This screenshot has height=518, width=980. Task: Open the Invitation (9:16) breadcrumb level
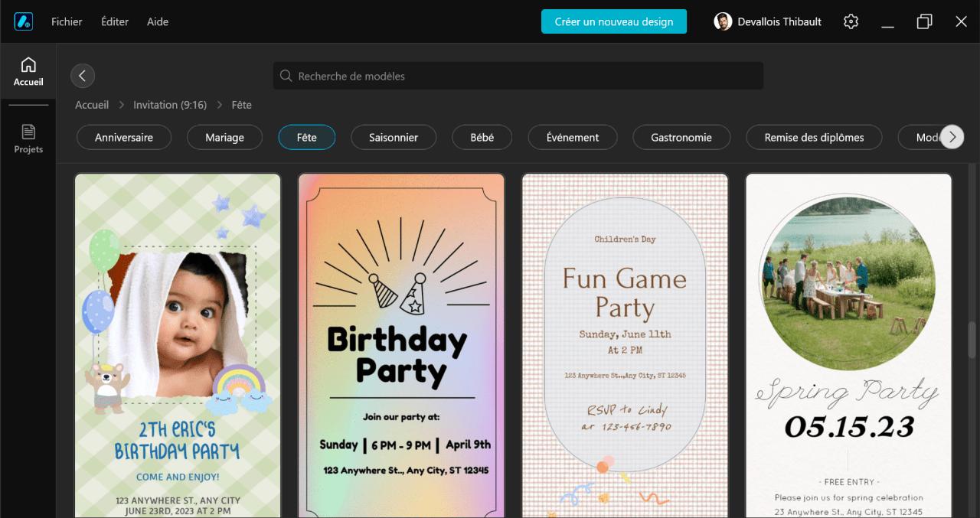(x=170, y=105)
